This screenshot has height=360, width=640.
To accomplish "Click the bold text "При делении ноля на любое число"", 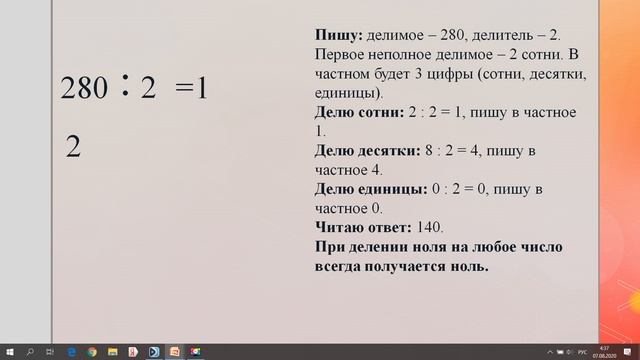I will tap(439, 247).
